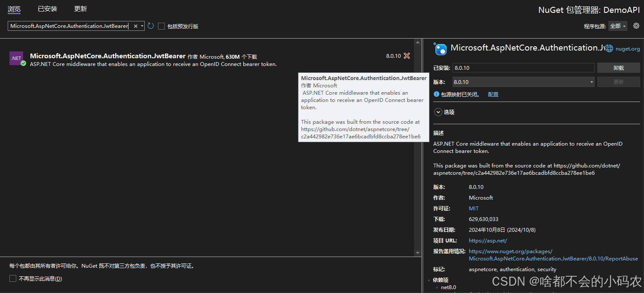Open the https://asp.net/ project URL link
Screen dimensions: 644x293
point(488,241)
